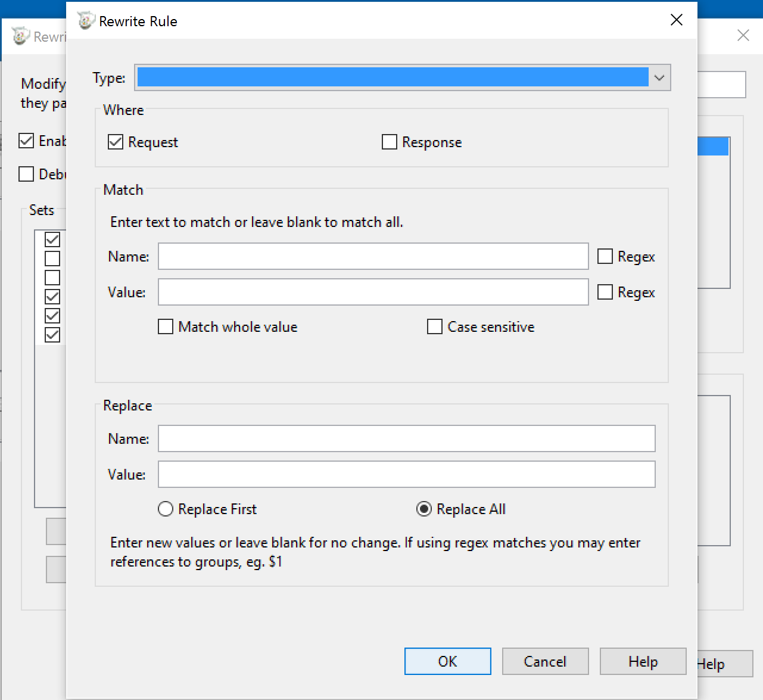
Task: Focus the Replace Value input field
Action: pyautogui.click(x=406, y=475)
